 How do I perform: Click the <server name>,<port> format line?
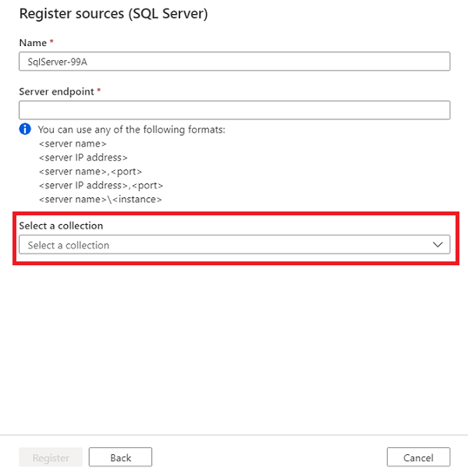pos(90,172)
